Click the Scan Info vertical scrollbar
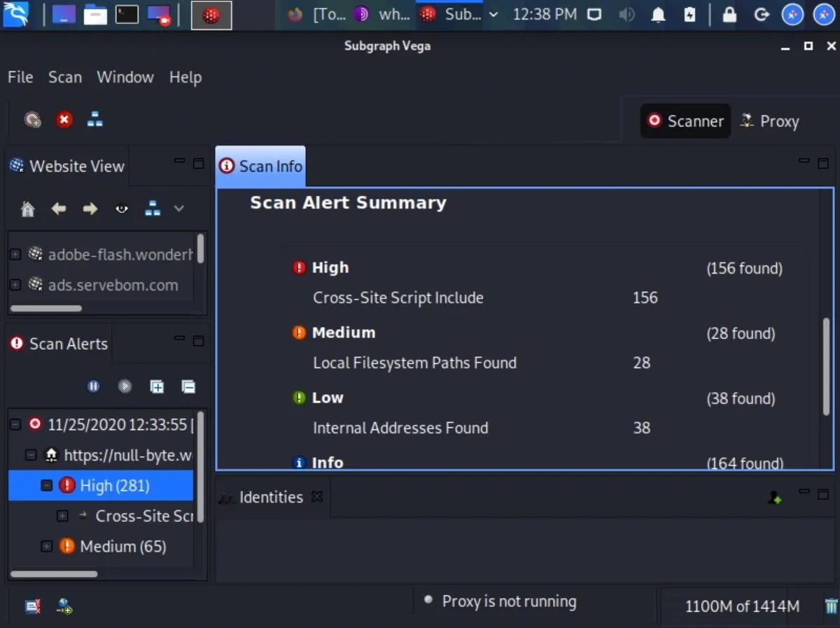Screen dimensions: 840x628 pyautogui.click(x=826, y=367)
